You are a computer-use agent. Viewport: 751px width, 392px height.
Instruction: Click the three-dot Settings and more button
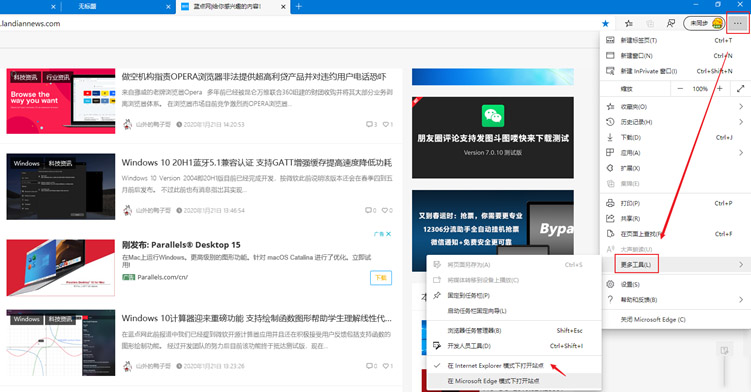coord(738,23)
